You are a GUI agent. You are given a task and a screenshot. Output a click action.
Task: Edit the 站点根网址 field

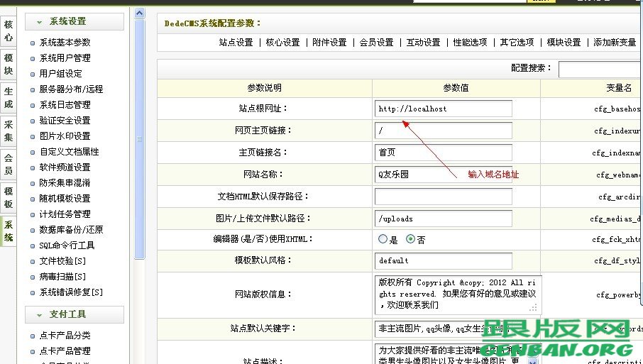(x=444, y=109)
